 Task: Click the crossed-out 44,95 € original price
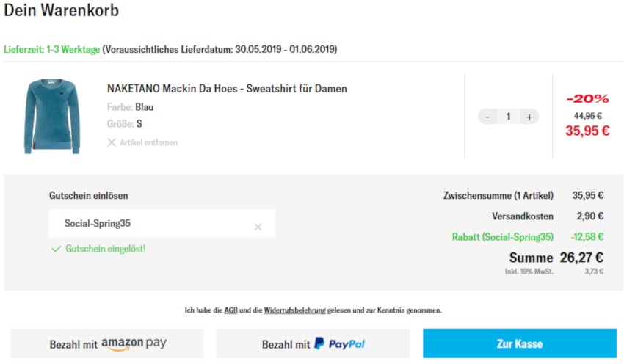[587, 115]
